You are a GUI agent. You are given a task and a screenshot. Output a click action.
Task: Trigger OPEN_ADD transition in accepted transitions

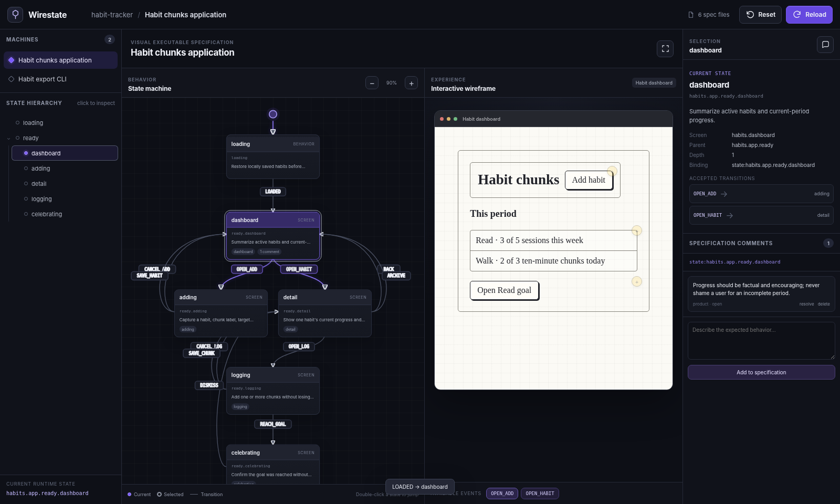click(x=761, y=194)
